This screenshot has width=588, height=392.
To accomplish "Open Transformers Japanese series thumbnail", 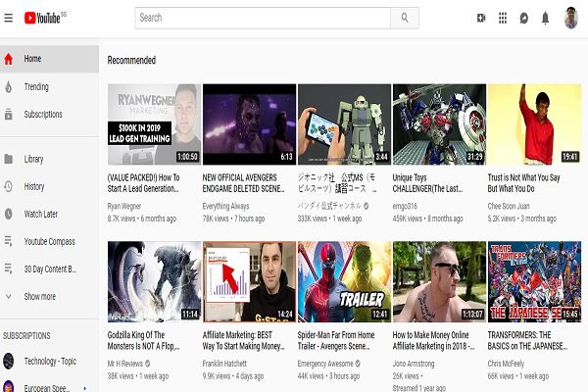I will tap(534, 281).
